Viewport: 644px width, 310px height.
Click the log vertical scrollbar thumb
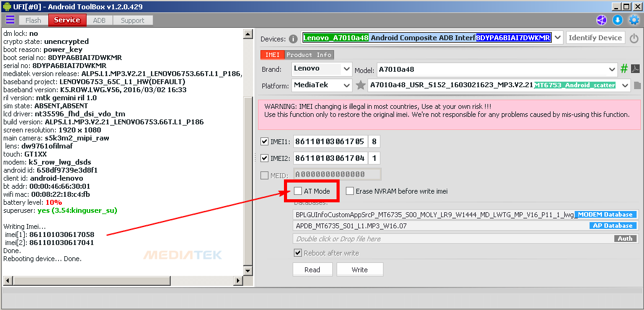[x=247, y=181]
